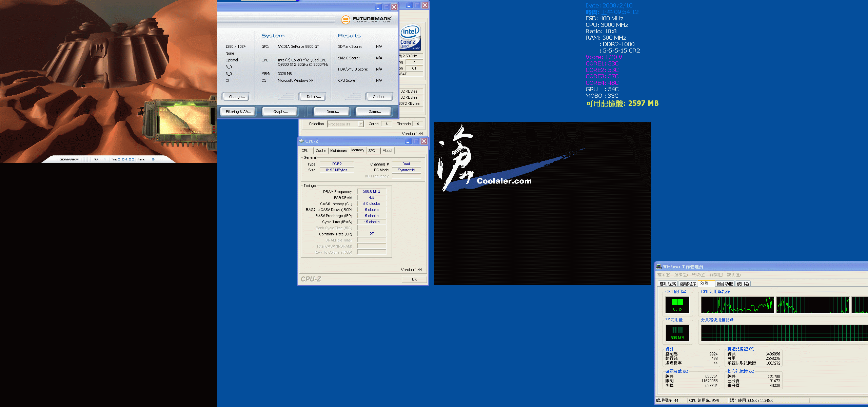Click the CPU-Z title bar icon
868x407 pixels.
[301, 141]
